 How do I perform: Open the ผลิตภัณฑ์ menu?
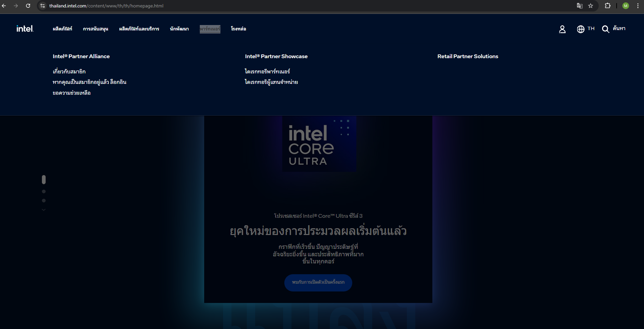click(x=63, y=29)
